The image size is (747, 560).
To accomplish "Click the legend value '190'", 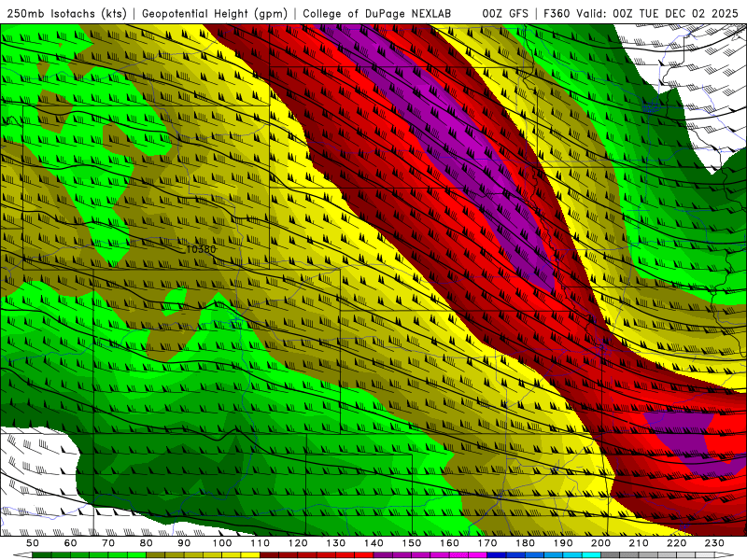I will pyautogui.click(x=563, y=543).
